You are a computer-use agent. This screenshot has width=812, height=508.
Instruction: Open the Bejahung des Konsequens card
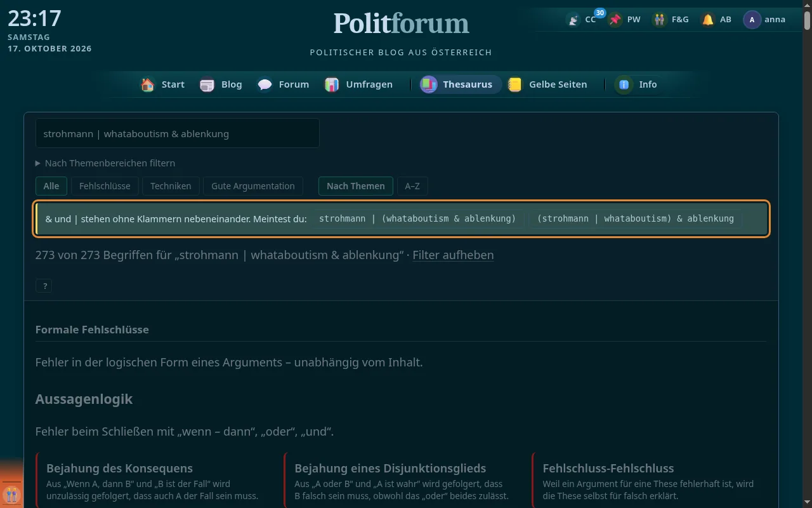[154, 480]
